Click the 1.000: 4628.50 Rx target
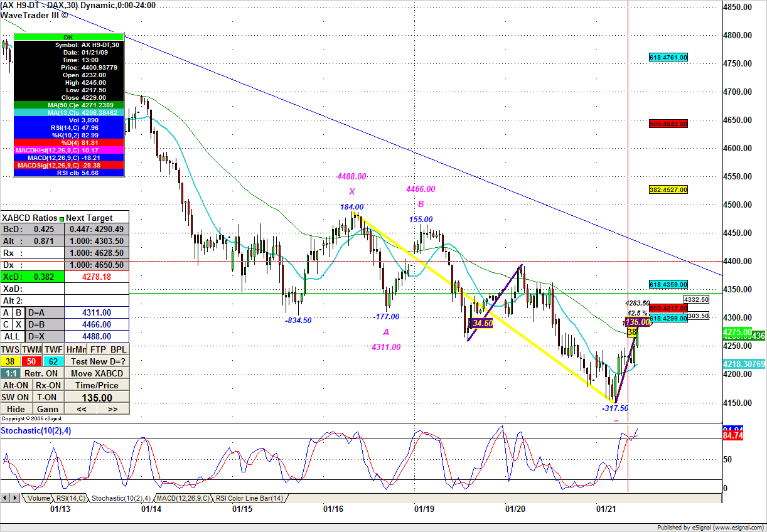The image size is (767, 532). (x=97, y=253)
